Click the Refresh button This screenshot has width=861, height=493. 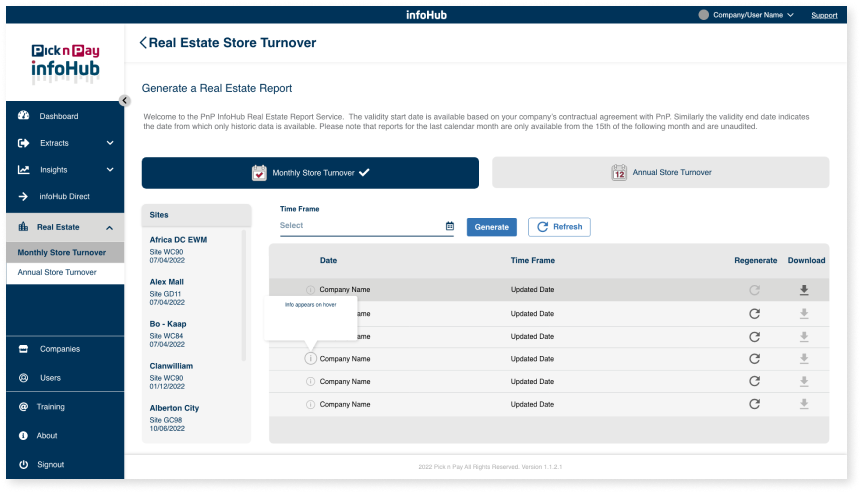[x=559, y=227]
